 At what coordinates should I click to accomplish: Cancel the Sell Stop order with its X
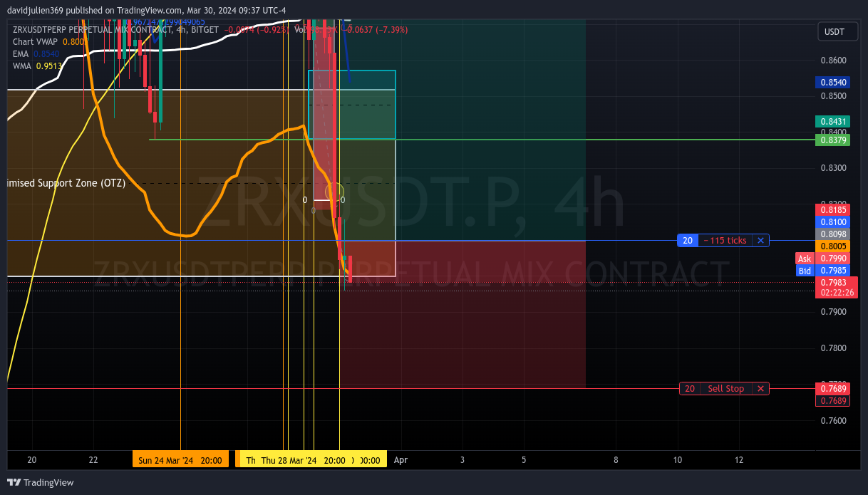[x=760, y=389]
